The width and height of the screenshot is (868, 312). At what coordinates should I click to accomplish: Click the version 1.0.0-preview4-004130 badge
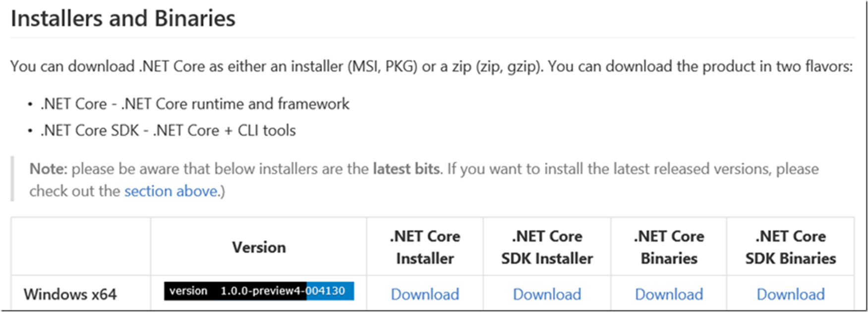(x=259, y=291)
